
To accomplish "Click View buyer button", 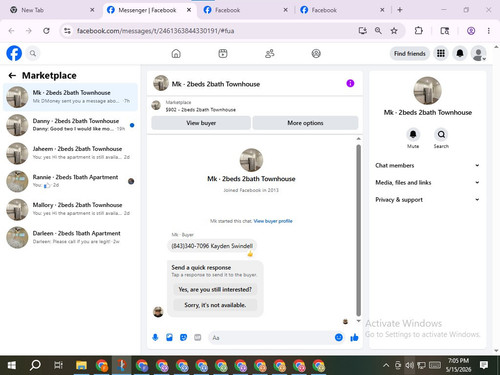I will (201, 123).
